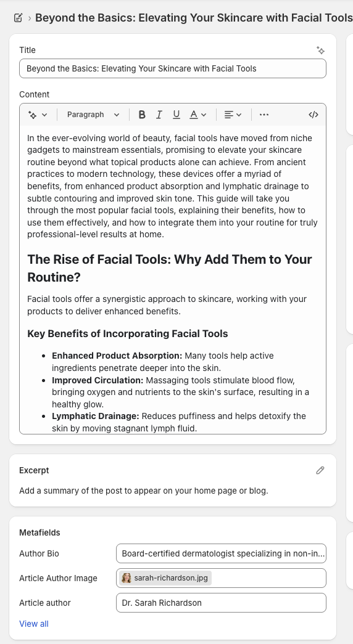Open the text color dropdown
The image size is (353, 644).
point(198,115)
